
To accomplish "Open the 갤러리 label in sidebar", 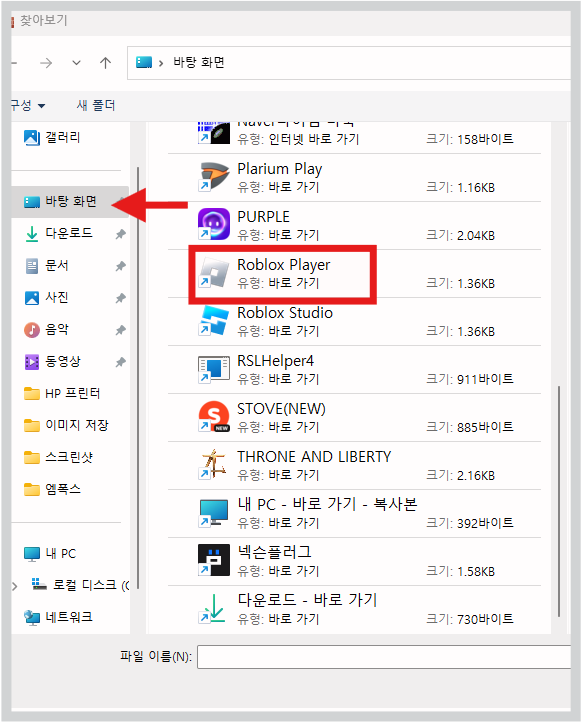I will coord(63,137).
